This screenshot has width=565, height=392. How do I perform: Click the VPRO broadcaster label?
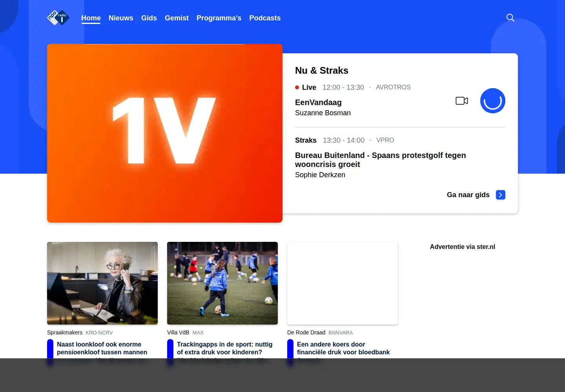click(x=385, y=140)
